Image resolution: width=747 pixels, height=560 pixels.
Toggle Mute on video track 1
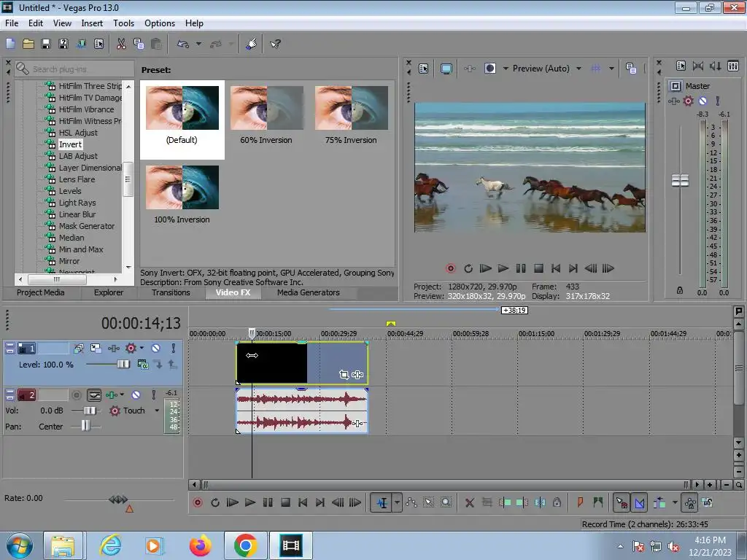[155, 349]
